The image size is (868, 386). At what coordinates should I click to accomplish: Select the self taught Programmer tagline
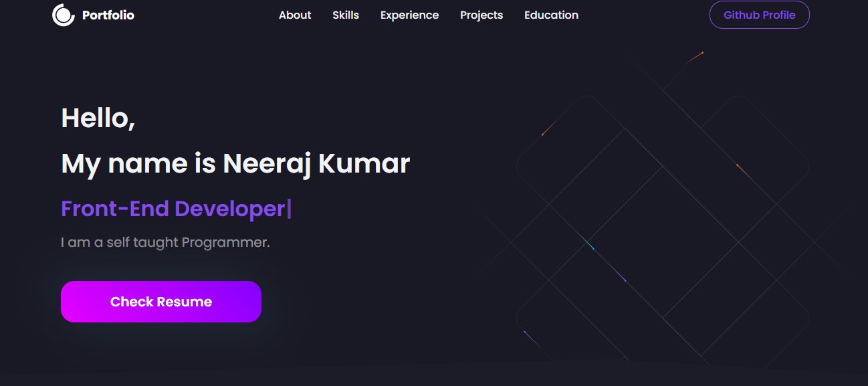pyautogui.click(x=165, y=242)
